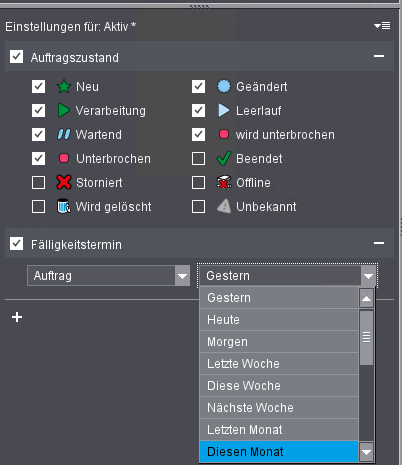Collapse the Fälligkeitstermin section
This screenshot has width=402, height=465.
pyautogui.click(x=379, y=243)
